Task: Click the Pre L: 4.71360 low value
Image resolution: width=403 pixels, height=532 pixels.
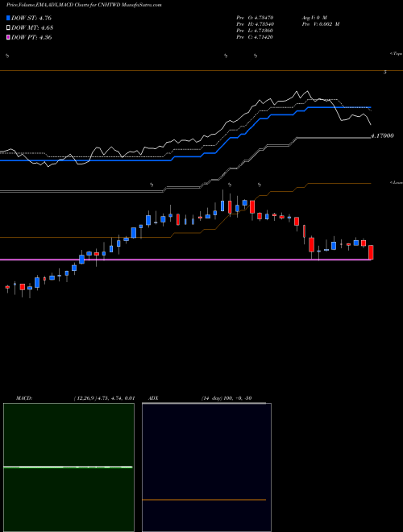Action: pyautogui.click(x=255, y=31)
